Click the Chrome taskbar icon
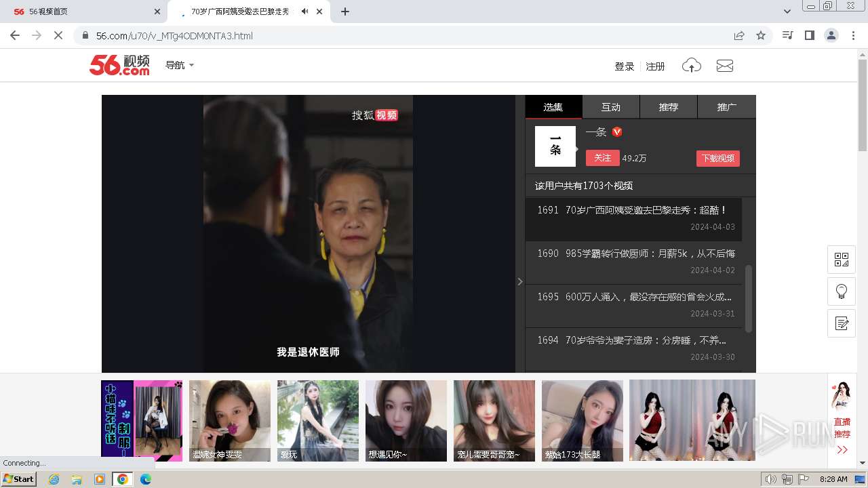 tap(122, 479)
